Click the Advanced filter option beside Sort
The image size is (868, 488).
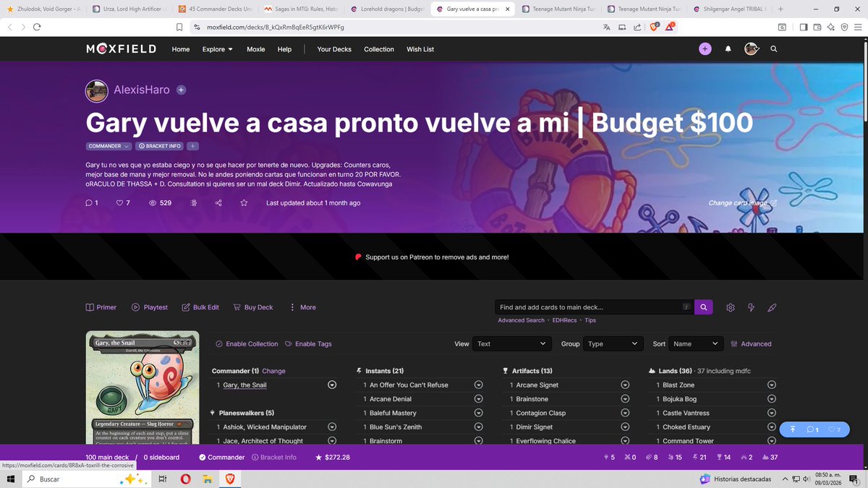(751, 344)
